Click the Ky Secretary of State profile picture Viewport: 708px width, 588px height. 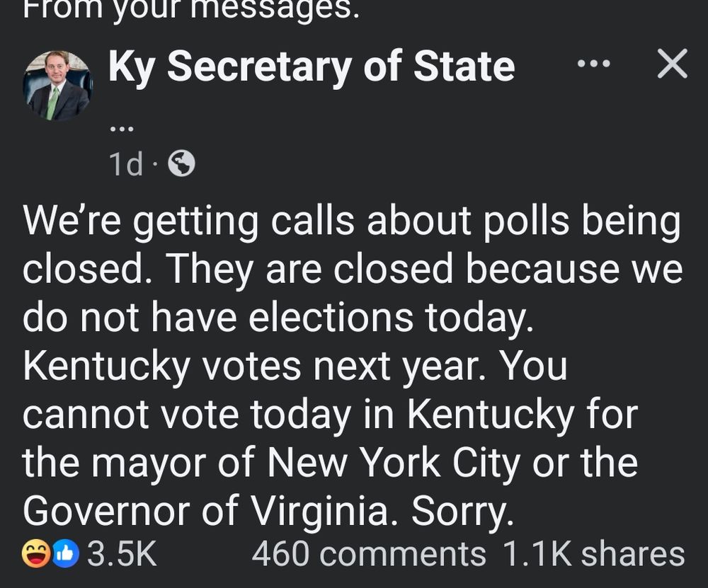click(58, 85)
